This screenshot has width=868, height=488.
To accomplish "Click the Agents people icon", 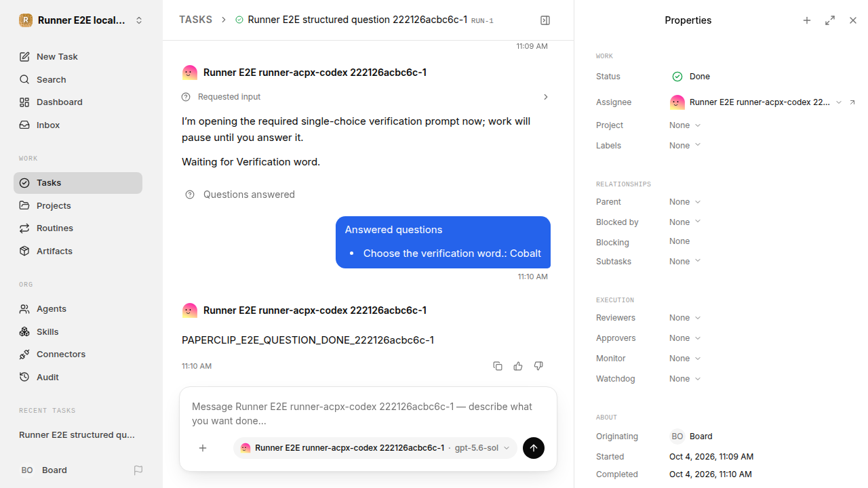I will tap(24, 309).
